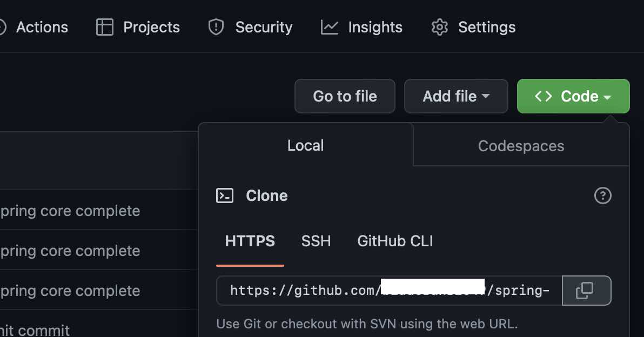Collapse the Code dropdown menu
The height and width of the screenshot is (337, 644).
(573, 96)
